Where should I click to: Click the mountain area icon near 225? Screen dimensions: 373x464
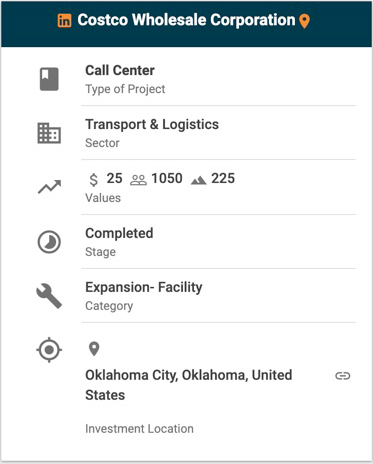point(199,180)
